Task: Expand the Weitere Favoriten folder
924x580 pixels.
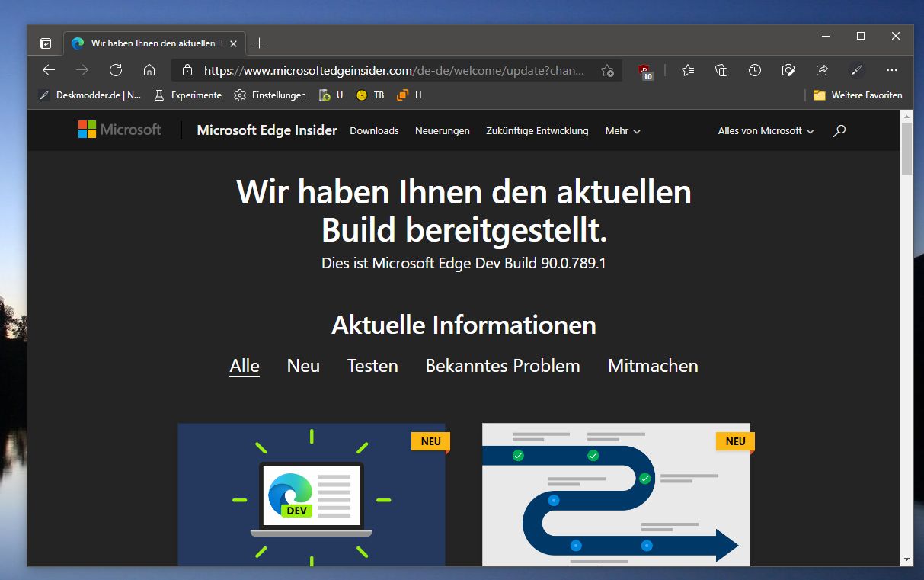Action: coord(858,95)
